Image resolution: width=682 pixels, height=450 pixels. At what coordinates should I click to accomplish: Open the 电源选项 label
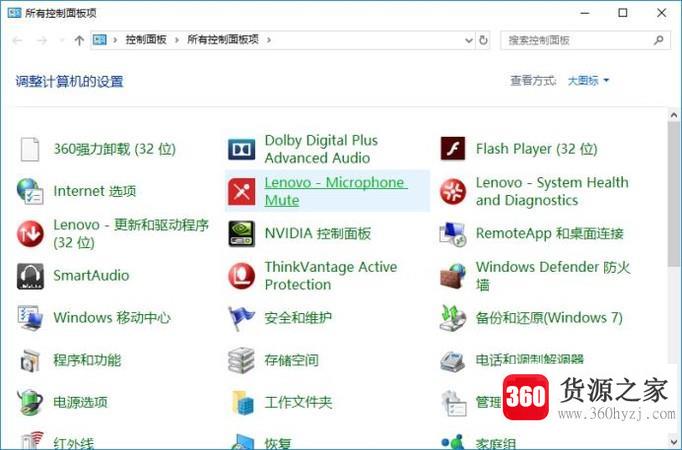pyautogui.click(x=80, y=402)
